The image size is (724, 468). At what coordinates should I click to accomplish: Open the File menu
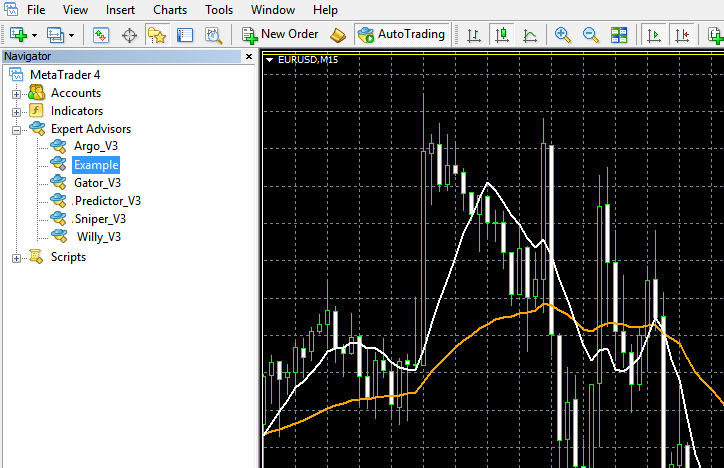point(36,10)
